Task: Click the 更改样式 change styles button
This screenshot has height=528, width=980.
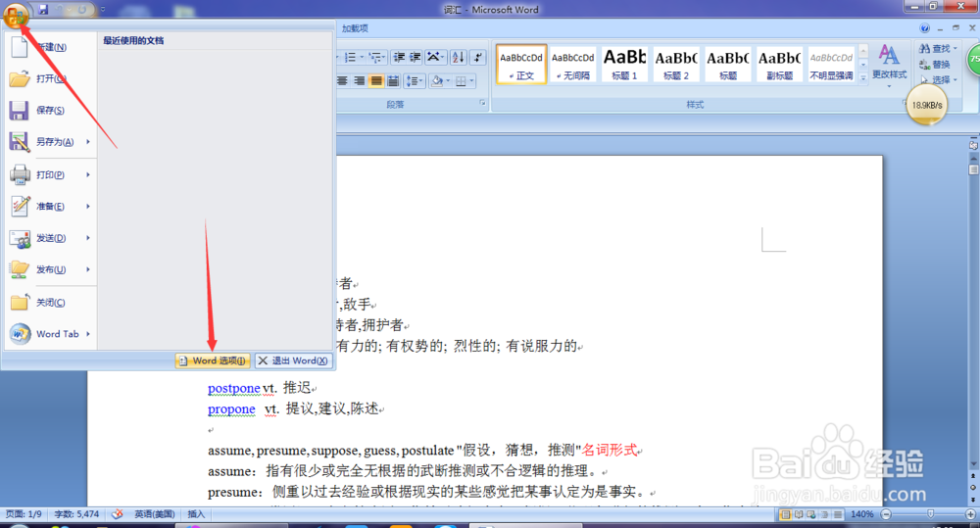Action: (x=889, y=64)
